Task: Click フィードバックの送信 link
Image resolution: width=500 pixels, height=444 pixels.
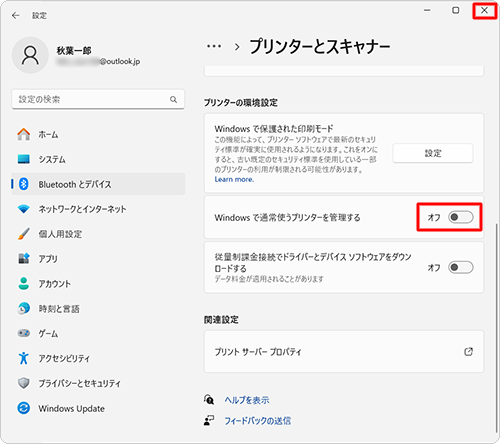Action: [257, 421]
